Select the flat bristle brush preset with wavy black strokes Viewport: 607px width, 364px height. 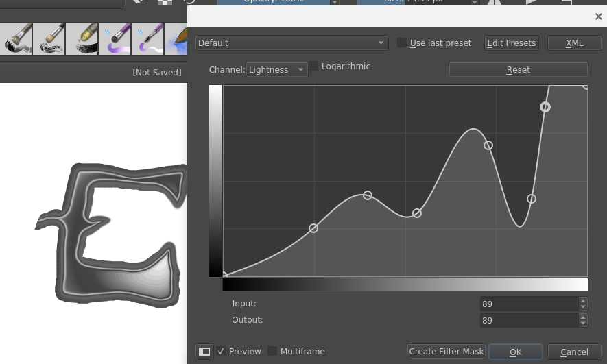pyautogui.click(x=49, y=39)
